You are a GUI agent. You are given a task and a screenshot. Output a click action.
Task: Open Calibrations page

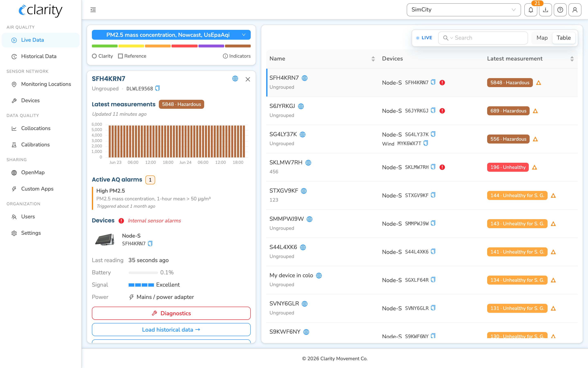[x=41, y=145]
